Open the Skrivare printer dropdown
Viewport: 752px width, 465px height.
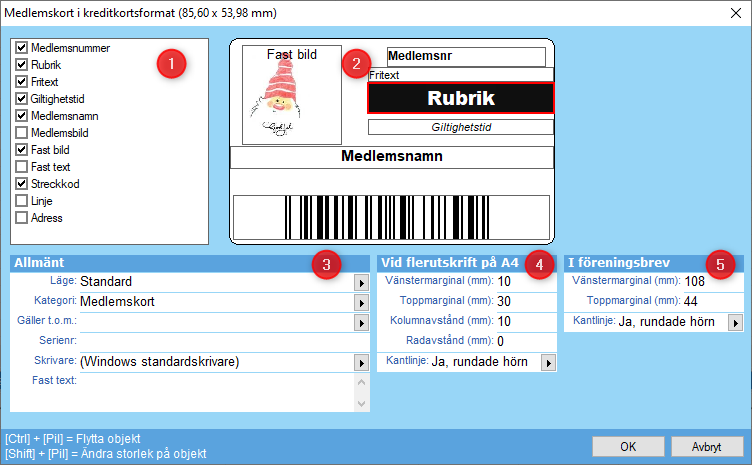[x=362, y=362]
